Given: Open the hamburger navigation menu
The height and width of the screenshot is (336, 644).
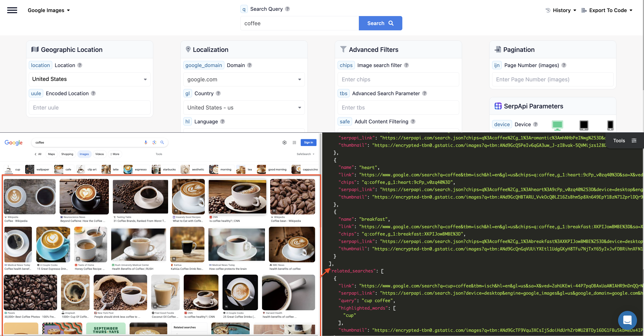Looking at the screenshot, I should (12, 10).
